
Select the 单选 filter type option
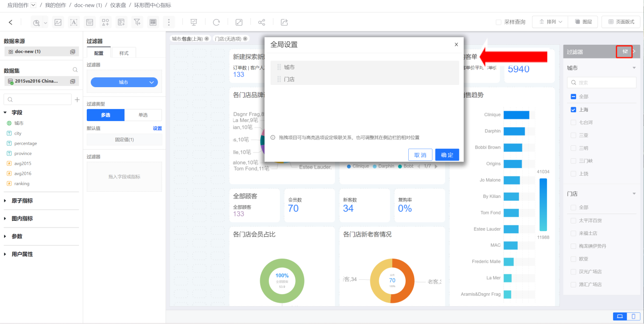click(143, 115)
